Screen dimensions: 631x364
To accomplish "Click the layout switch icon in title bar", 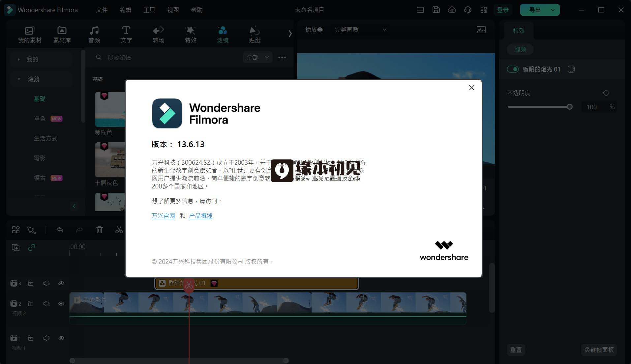I will click(420, 10).
